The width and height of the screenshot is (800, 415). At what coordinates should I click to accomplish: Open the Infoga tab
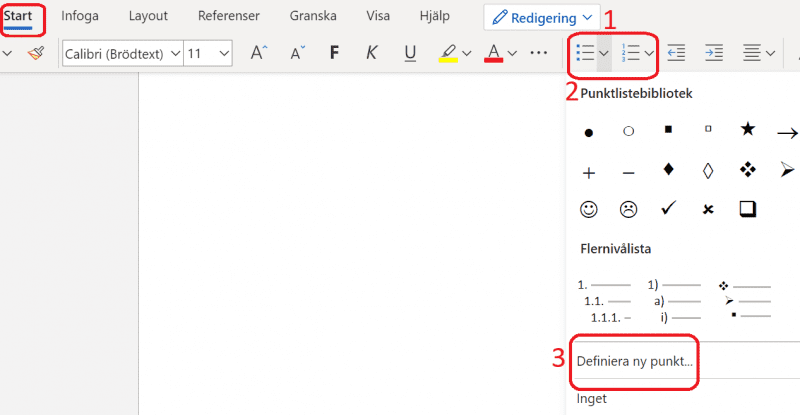coord(80,16)
